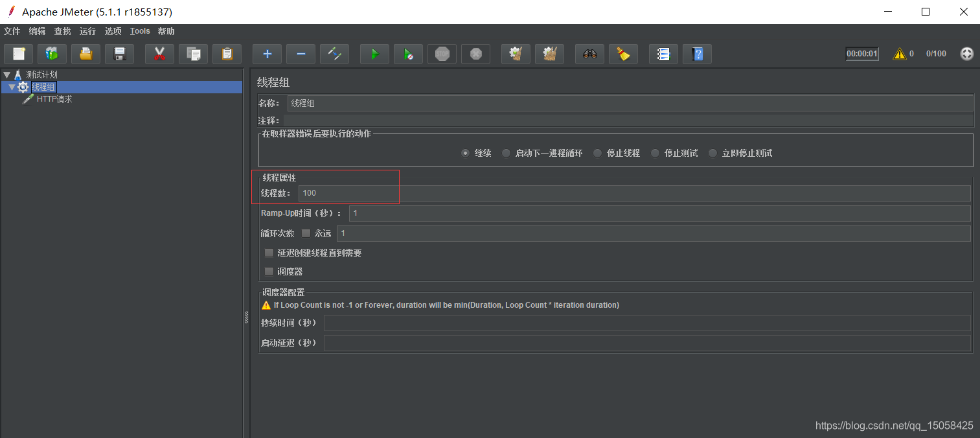Check the 调度器 checkbox
The height and width of the screenshot is (438, 980).
pos(269,271)
